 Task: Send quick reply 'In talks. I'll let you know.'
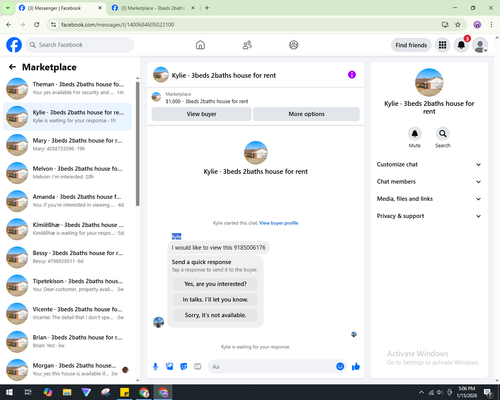(215, 300)
